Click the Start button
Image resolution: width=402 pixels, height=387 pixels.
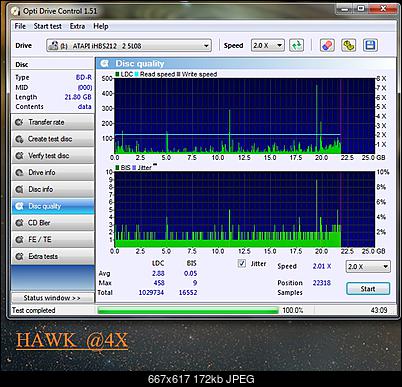368,289
